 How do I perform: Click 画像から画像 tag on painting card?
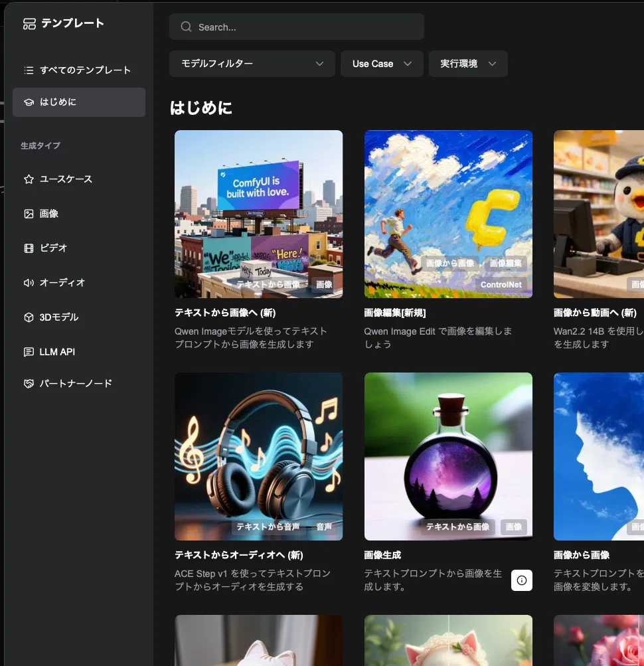tap(450, 264)
